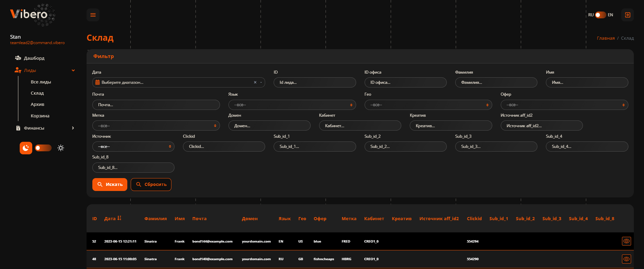Click the Лиды menu label
644x269 pixels.
30,70
